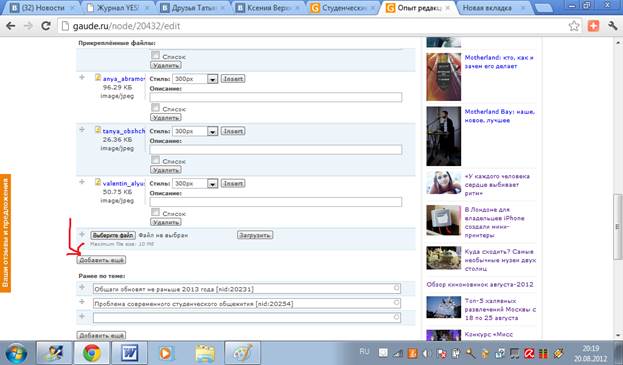Click drag handle beside anya_abramo file
623x365 pixels.
pyautogui.click(x=82, y=77)
